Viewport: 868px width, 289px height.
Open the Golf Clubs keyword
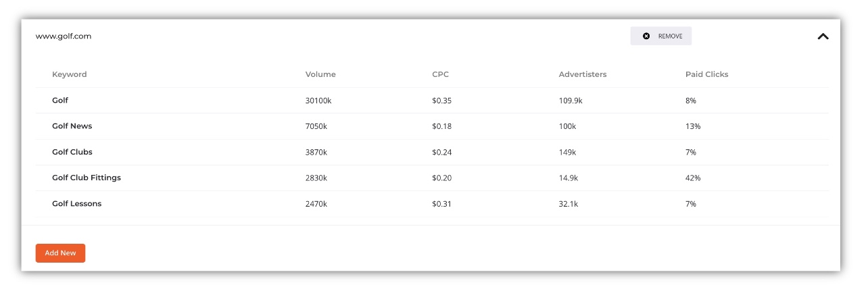tap(72, 152)
